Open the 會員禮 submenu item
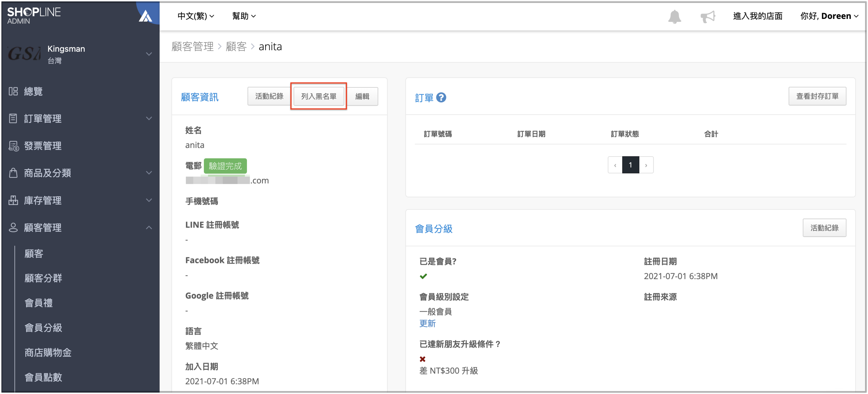The image size is (868, 394). tap(38, 303)
